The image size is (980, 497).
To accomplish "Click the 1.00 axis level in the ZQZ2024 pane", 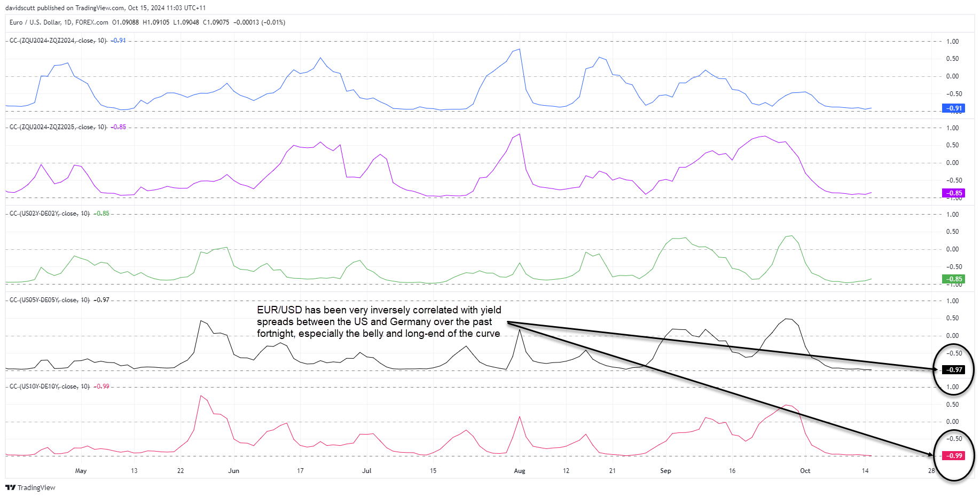I will pyautogui.click(x=953, y=42).
